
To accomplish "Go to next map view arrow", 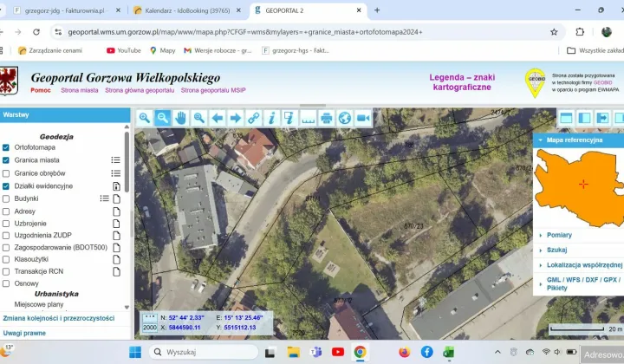I will (236, 118).
